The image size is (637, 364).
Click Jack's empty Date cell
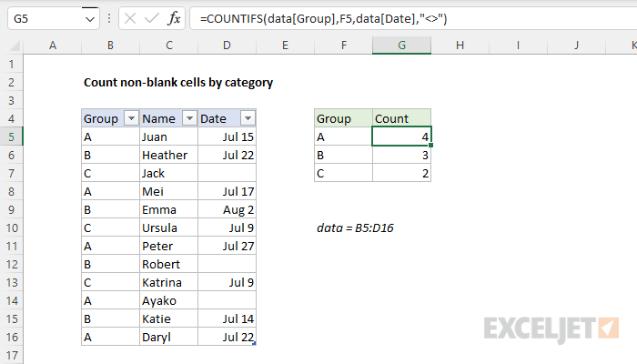[227, 174]
